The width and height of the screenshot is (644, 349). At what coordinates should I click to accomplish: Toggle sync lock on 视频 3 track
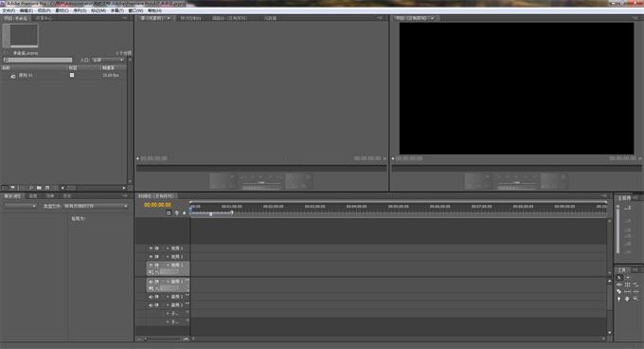156,248
